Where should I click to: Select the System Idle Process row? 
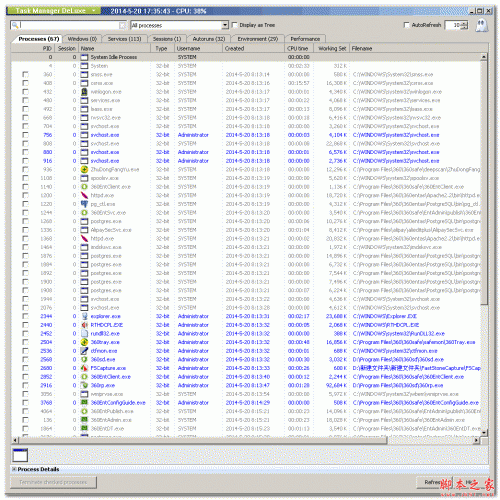pos(246,57)
